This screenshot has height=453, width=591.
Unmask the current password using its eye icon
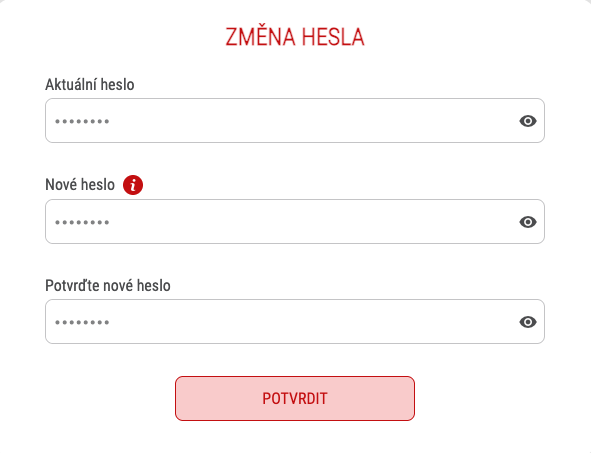tap(528, 121)
